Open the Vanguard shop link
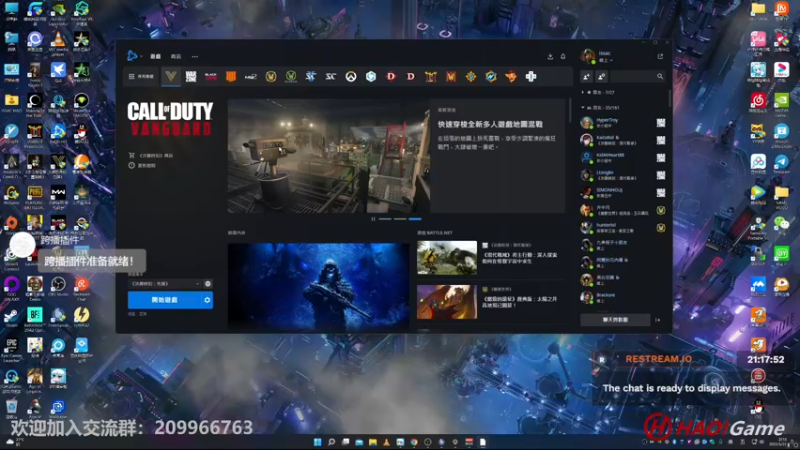 pyautogui.click(x=152, y=156)
